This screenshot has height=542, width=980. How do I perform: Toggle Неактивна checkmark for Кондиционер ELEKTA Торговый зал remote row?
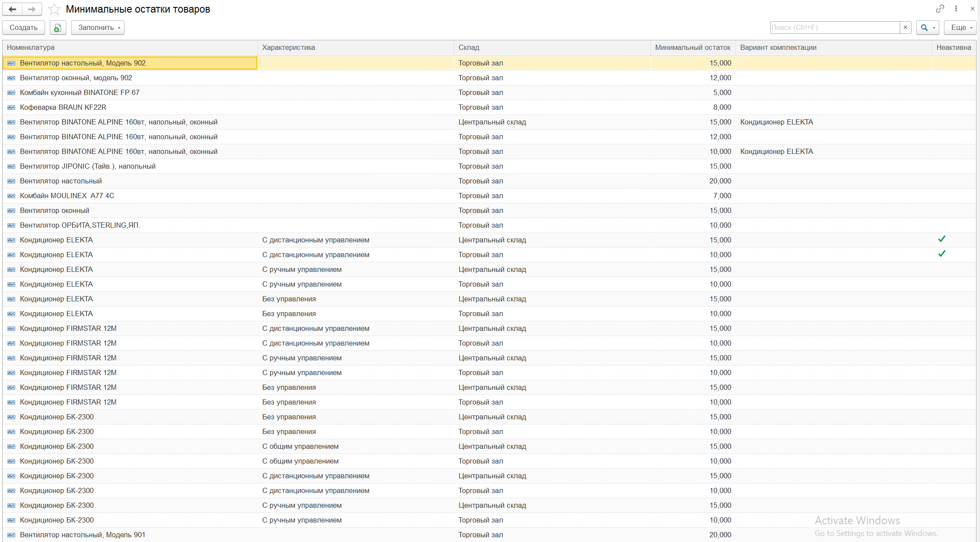(x=942, y=254)
